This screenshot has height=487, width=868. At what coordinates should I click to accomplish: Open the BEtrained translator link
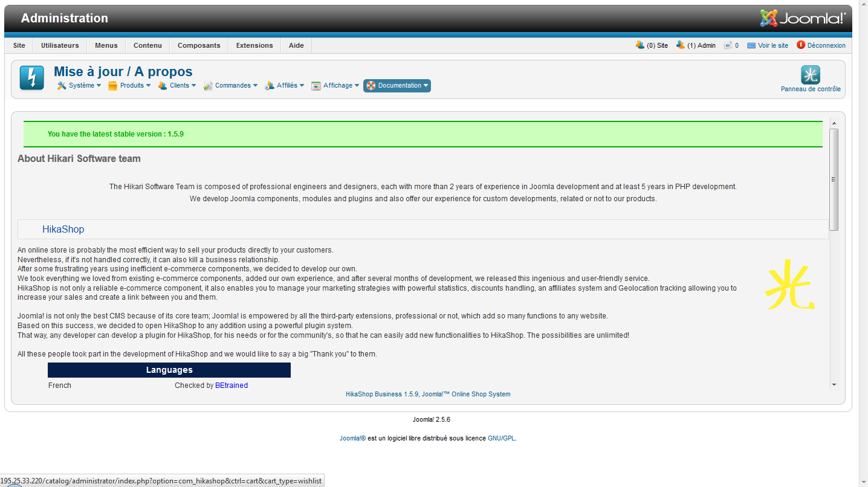point(232,385)
